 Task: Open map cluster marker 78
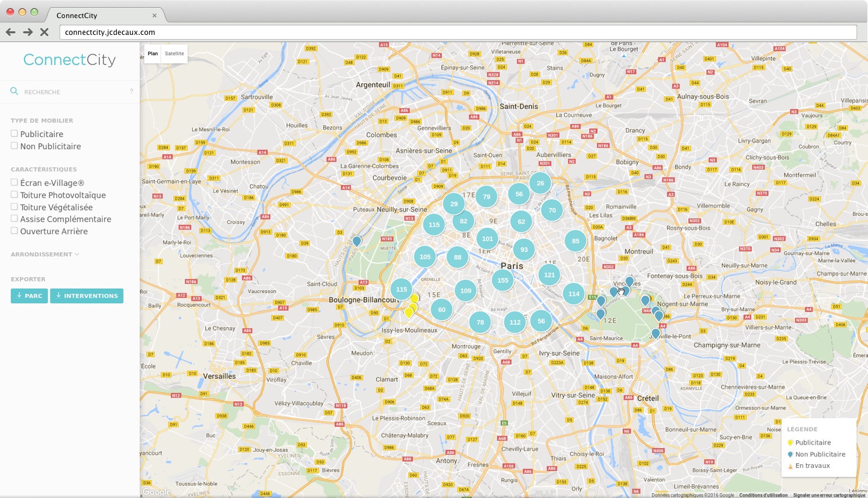point(480,322)
